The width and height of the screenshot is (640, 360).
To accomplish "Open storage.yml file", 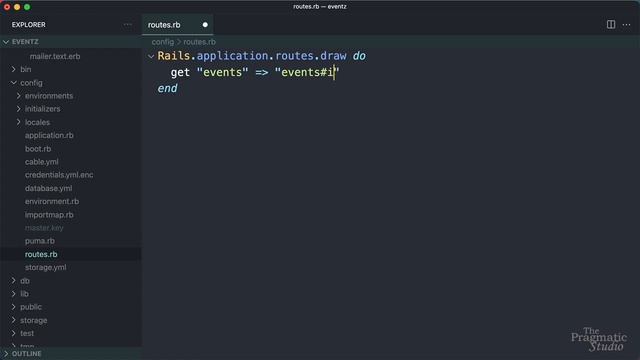I will point(45,267).
